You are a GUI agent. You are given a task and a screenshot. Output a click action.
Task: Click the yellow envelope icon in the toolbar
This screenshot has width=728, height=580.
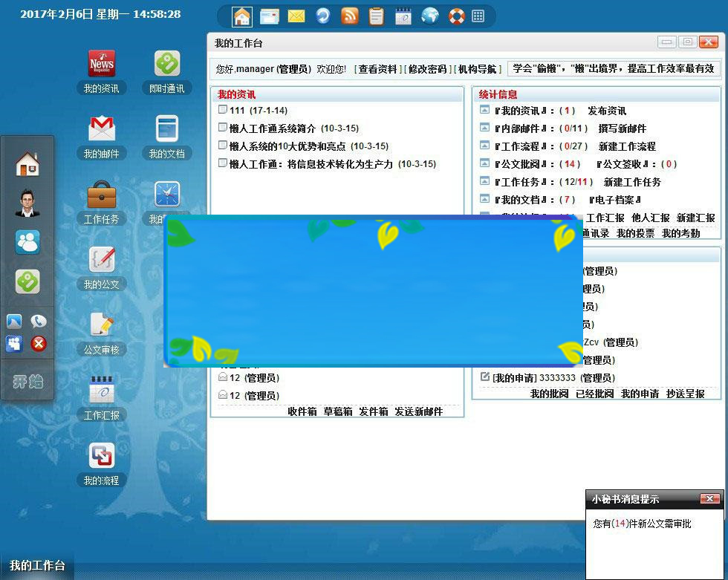pyautogui.click(x=296, y=16)
